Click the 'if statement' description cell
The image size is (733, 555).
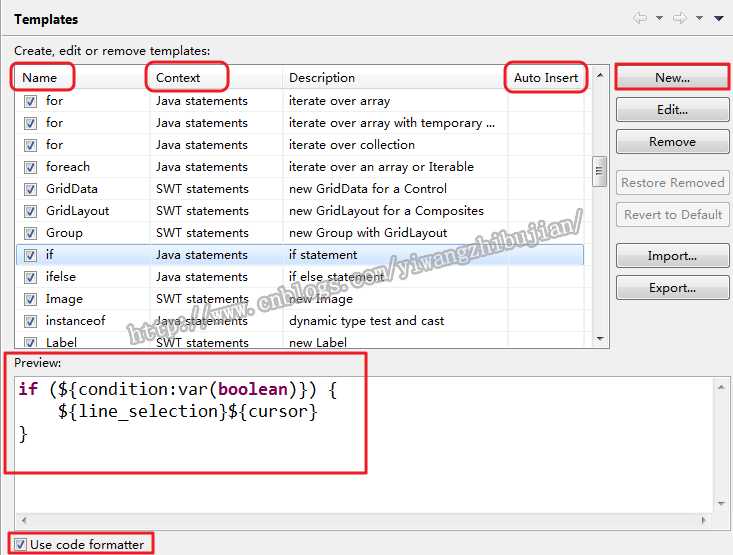pyautogui.click(x=323, y=255)
